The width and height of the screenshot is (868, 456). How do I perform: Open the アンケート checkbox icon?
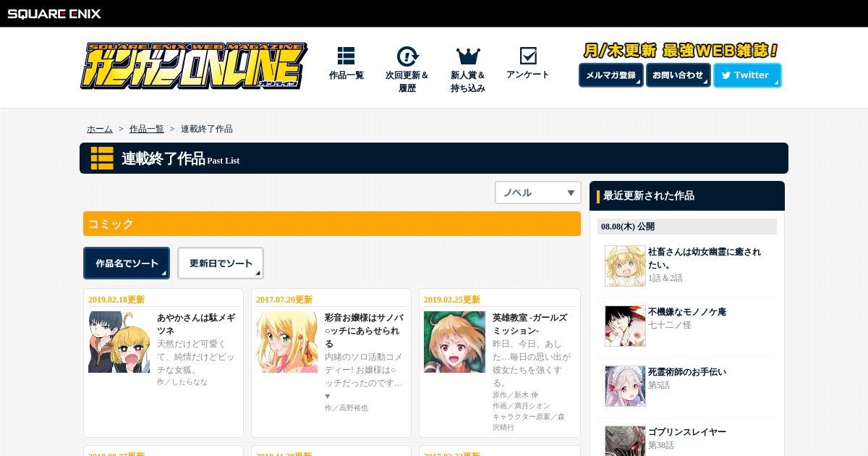pos(528,56)
